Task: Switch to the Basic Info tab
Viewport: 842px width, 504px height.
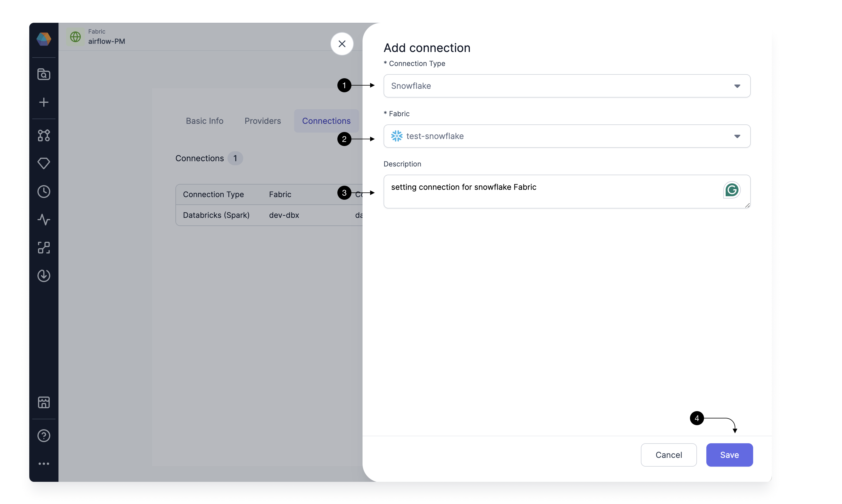Action: [204, 121]
